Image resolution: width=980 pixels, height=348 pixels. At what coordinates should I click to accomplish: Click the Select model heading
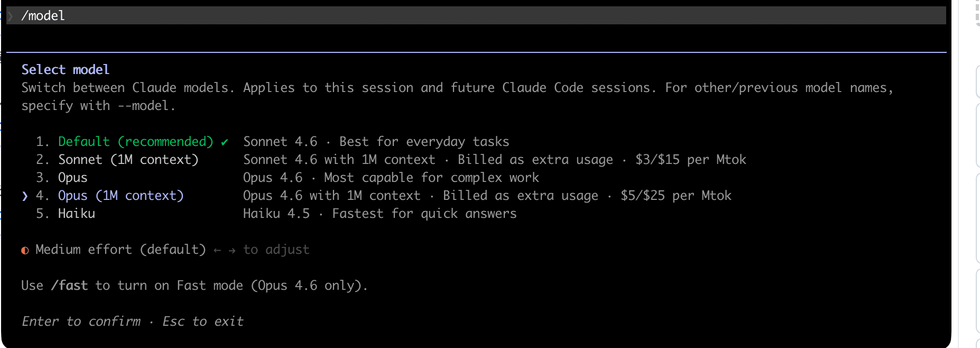(x=66, y=70)
